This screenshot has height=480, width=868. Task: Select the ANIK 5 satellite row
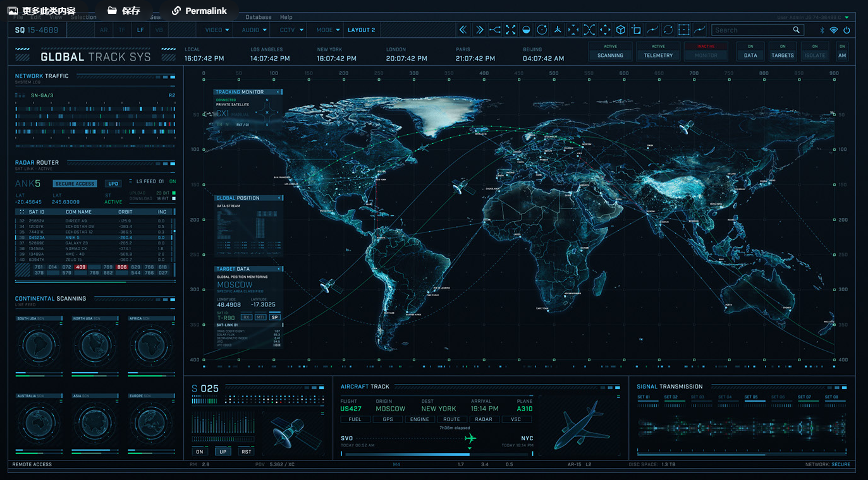[95, 237]
